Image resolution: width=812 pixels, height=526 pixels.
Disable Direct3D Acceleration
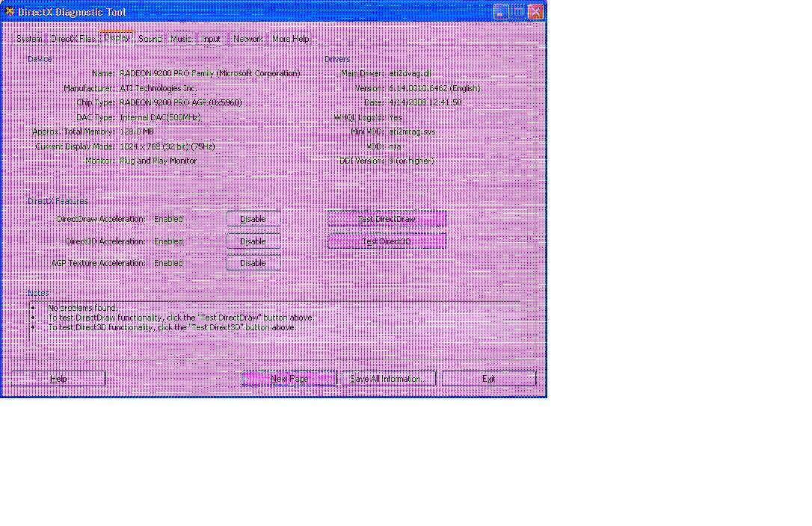(x=253, y=241)
